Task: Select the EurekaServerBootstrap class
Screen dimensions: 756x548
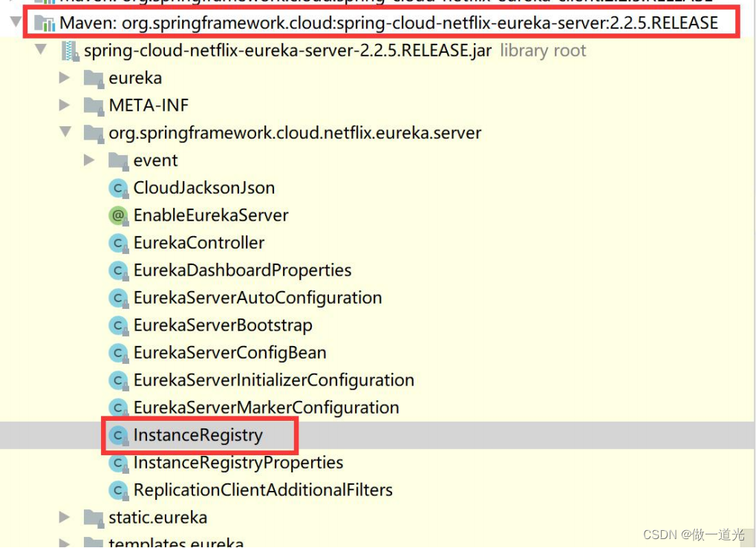Action: coord(223,325)
